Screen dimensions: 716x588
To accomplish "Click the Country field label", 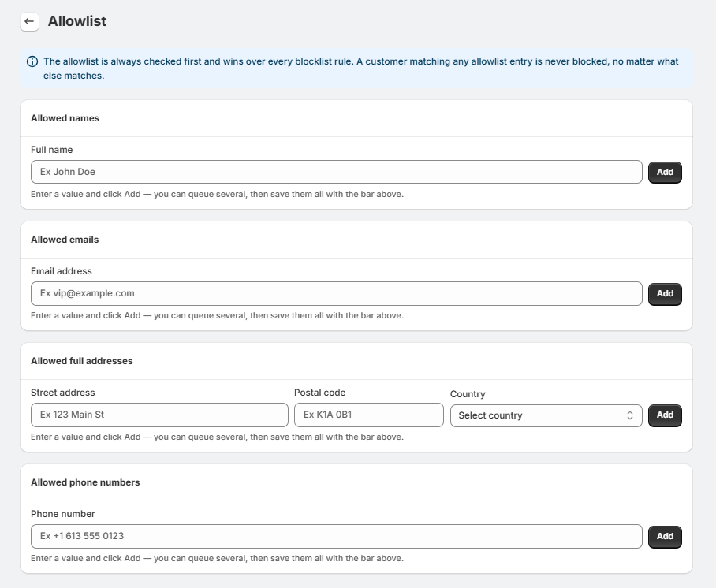I will click(x=468, y=394).
